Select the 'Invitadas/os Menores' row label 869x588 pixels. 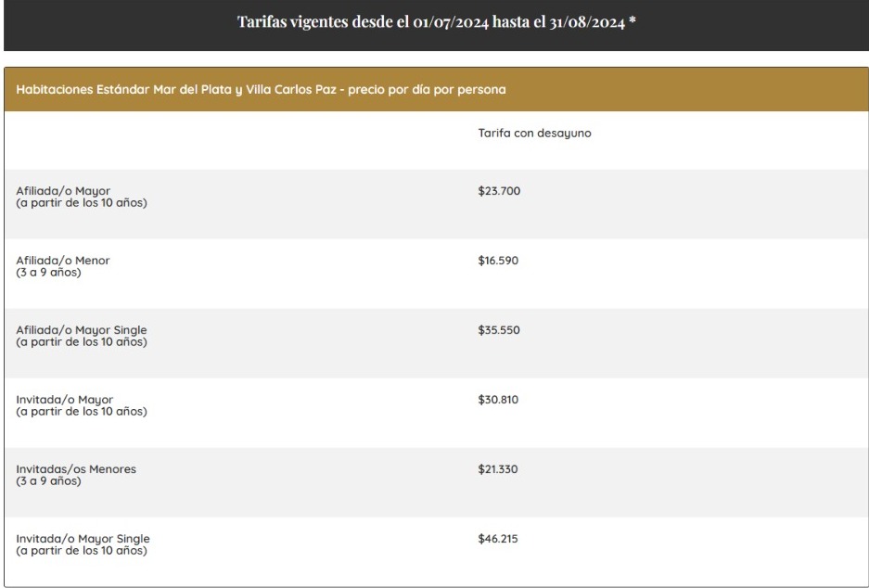pyautogui.click(x=76, y=469)
